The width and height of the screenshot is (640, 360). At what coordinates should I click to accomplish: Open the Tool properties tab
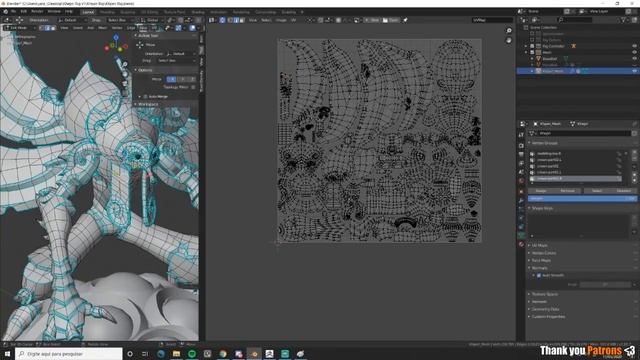[x=521, y=135]
